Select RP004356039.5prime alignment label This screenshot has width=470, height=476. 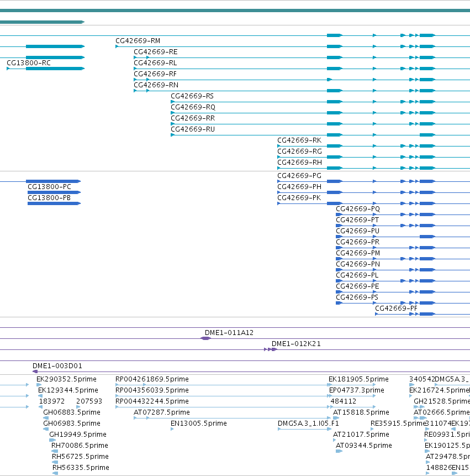pos(152,390)
